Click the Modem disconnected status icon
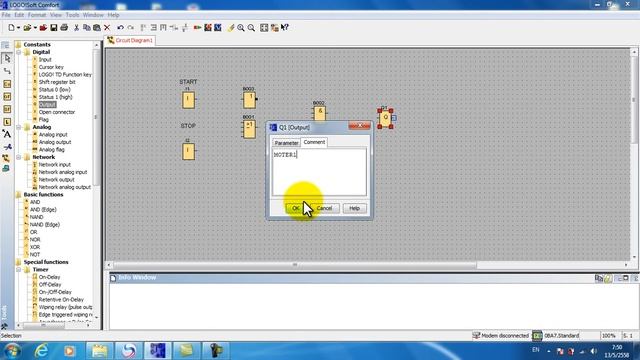Viewport: 640px width, 360px height. click(476, 336)
